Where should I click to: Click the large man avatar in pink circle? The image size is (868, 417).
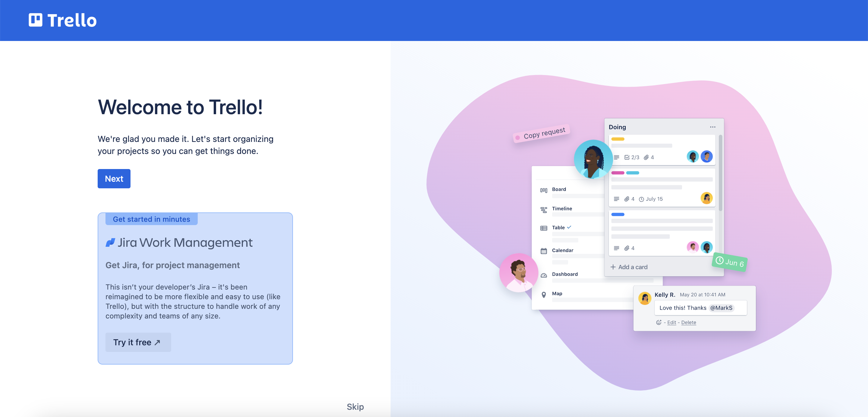[x=519, y=272]
